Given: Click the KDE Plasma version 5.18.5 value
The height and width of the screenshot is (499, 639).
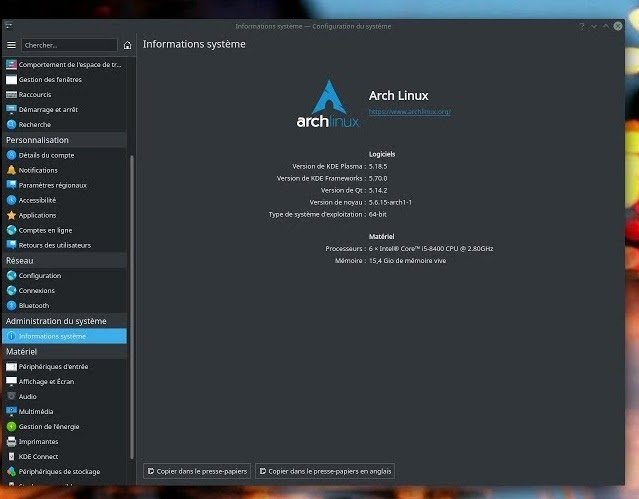Looking at the screenshot, I should tap(378, 166).
